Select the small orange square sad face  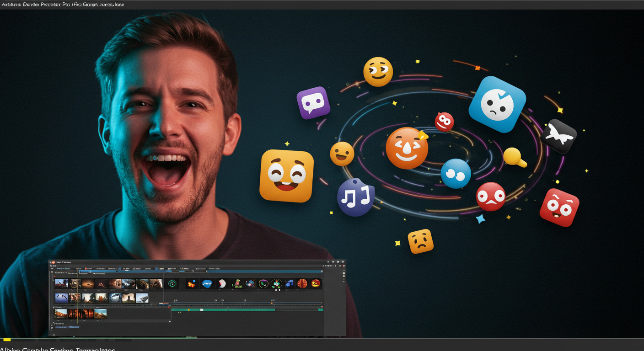(420, 241)
